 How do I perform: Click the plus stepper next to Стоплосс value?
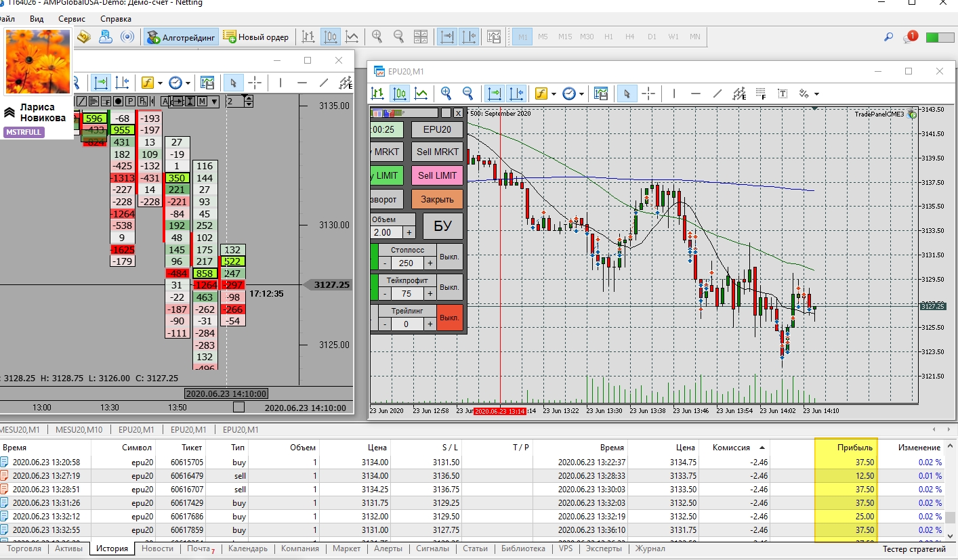(430, 263)
